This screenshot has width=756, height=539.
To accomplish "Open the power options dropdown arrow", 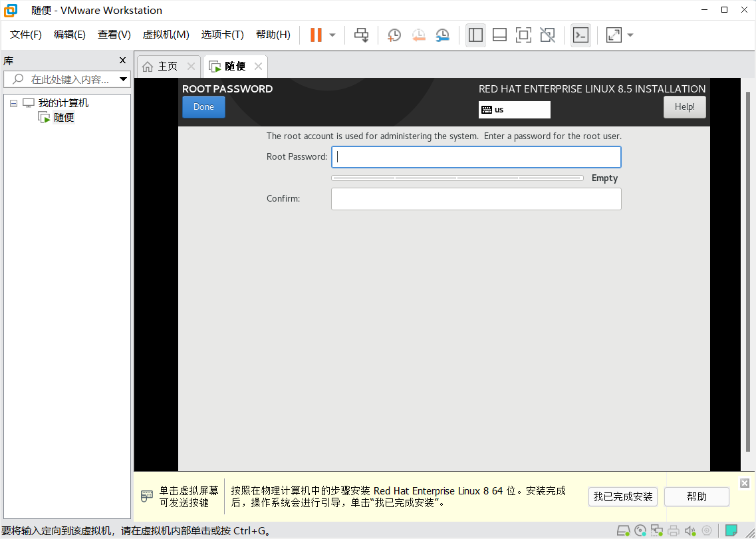I will 332,35.
